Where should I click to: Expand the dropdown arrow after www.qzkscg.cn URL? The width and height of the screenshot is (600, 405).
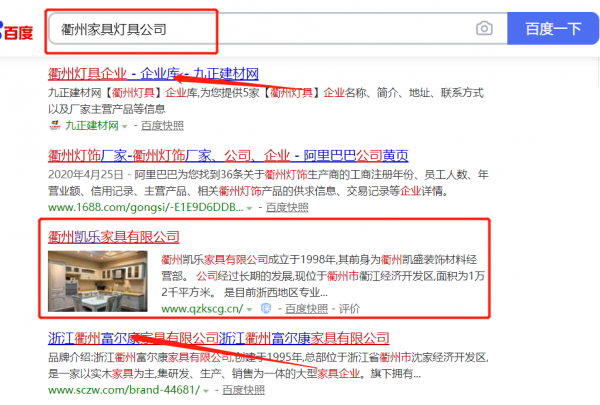pos(251,311)
